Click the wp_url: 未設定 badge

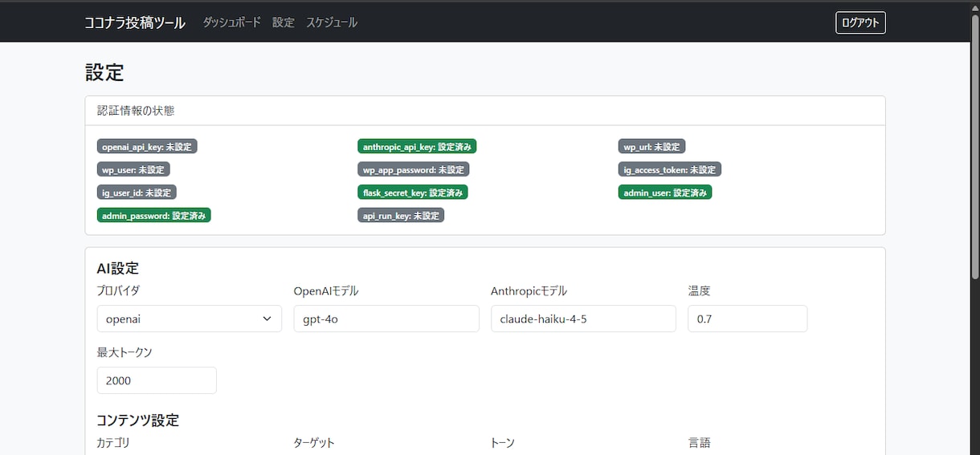(x=652, y=147)
